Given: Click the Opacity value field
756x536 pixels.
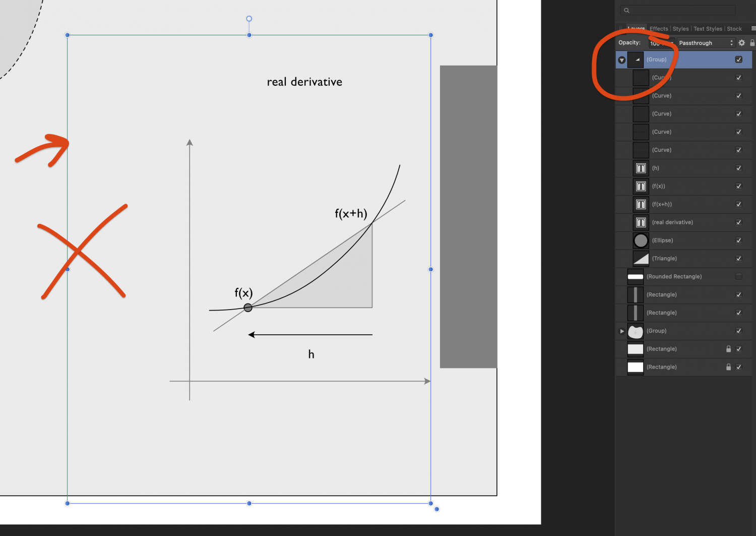Looking at the screenshot, I should pos(661,43).
